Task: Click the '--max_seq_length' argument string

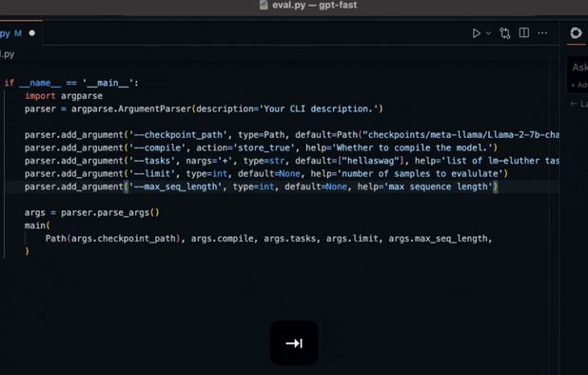Action: point(175,187)
